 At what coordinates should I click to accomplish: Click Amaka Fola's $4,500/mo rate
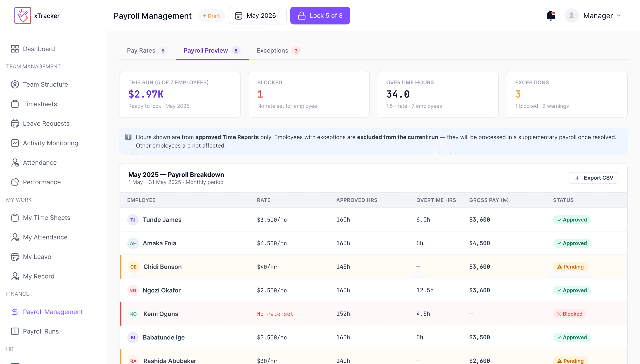coord(272,243)
